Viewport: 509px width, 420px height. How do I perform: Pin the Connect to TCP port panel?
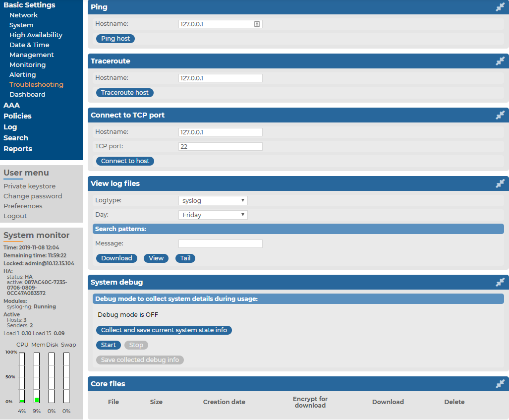[x=500, y=115]
